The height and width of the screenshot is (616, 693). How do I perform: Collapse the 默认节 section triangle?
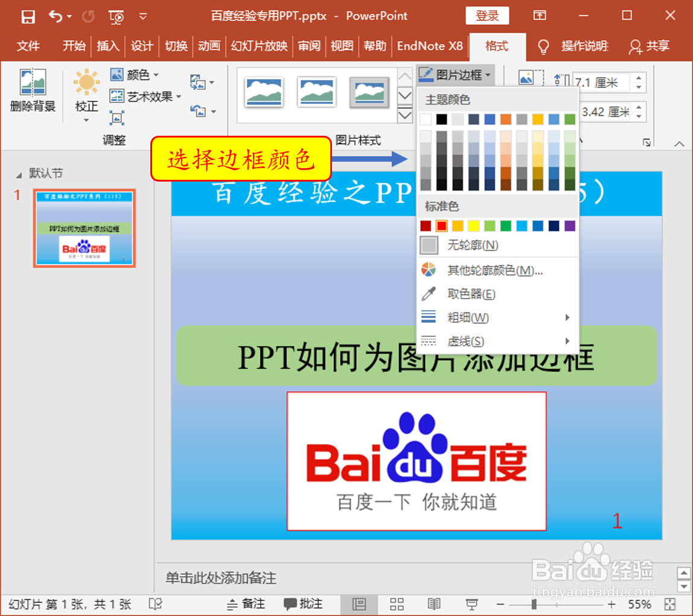click(x=19, y=175)
